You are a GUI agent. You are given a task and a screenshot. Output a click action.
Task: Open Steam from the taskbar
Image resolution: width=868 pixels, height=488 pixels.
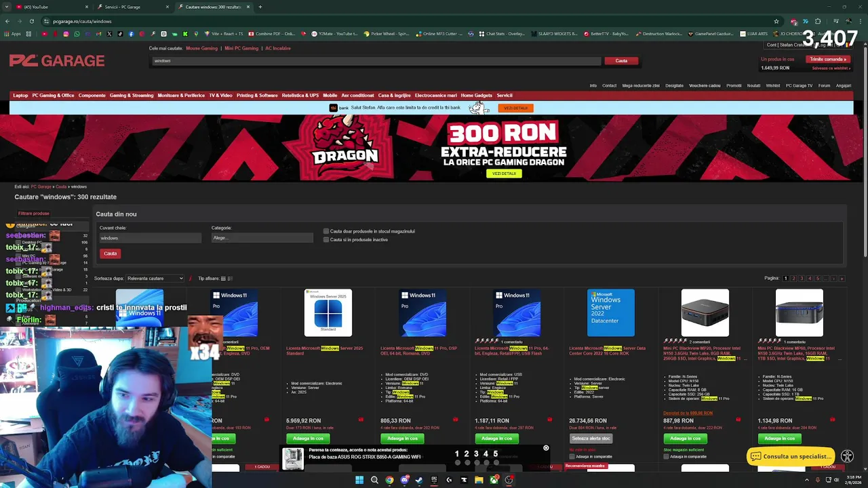419,480
